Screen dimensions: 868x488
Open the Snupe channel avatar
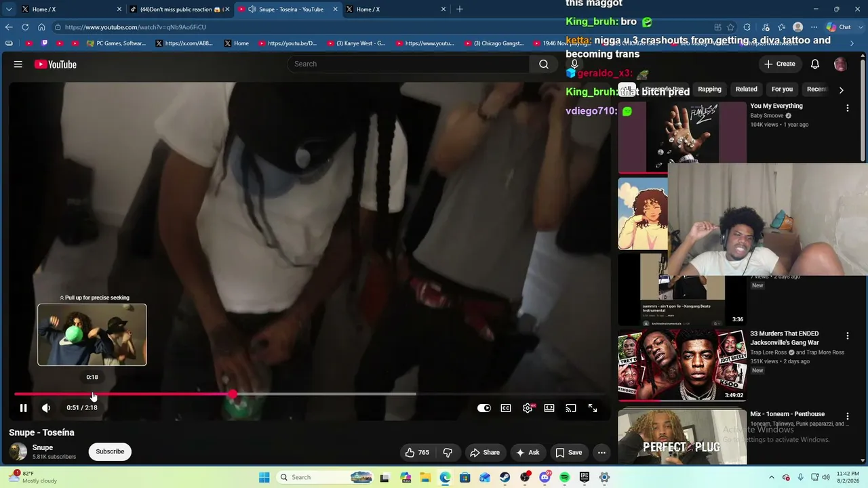[x=18, y=451]
